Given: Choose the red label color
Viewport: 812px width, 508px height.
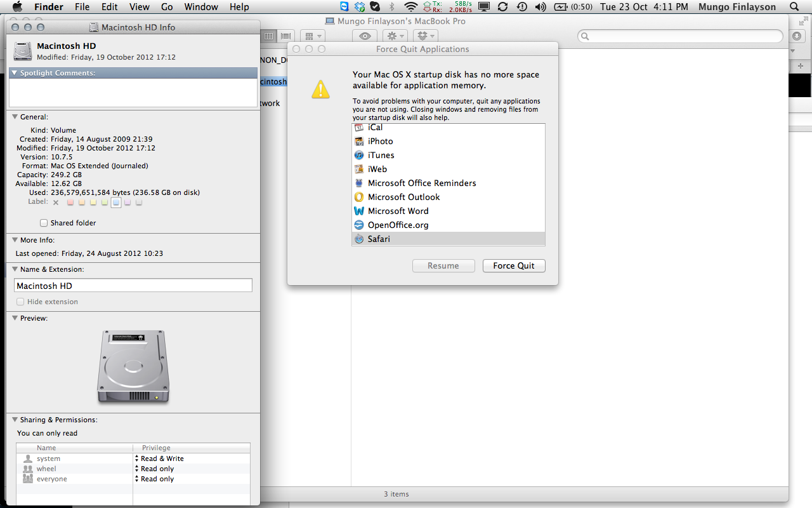Looking at the screenshot, I should pos(71,202).
